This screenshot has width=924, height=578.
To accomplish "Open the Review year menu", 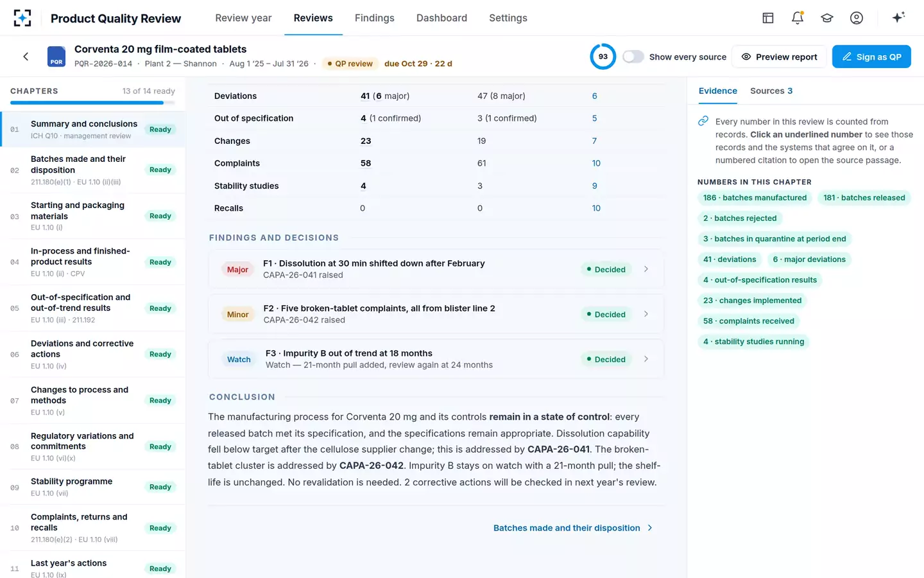I will point(243,18).
